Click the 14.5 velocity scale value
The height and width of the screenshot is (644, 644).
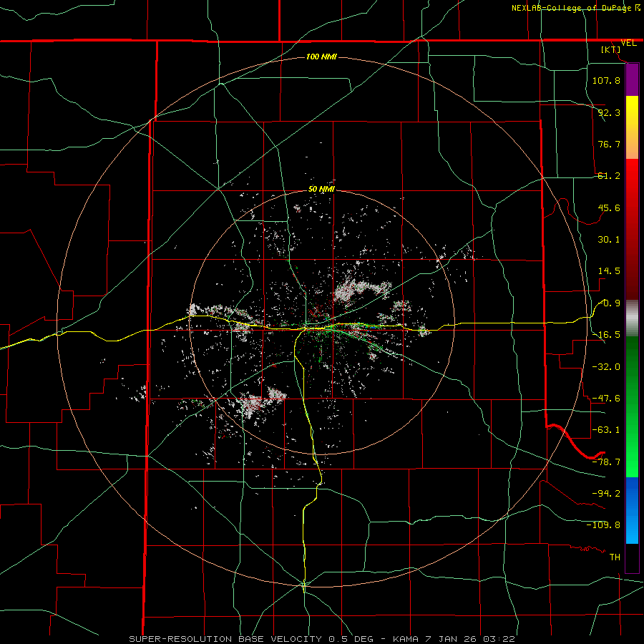pyautogui.click(x=609, y=271)
